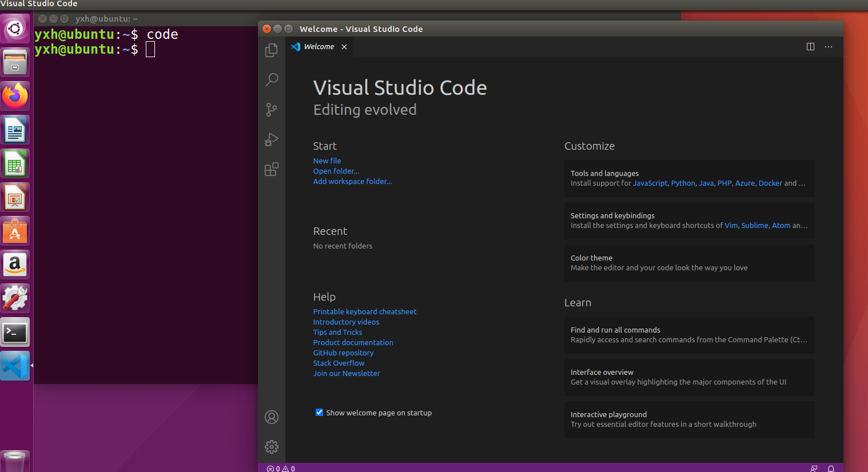Open the Find and run all commands card

pos(690,335)
